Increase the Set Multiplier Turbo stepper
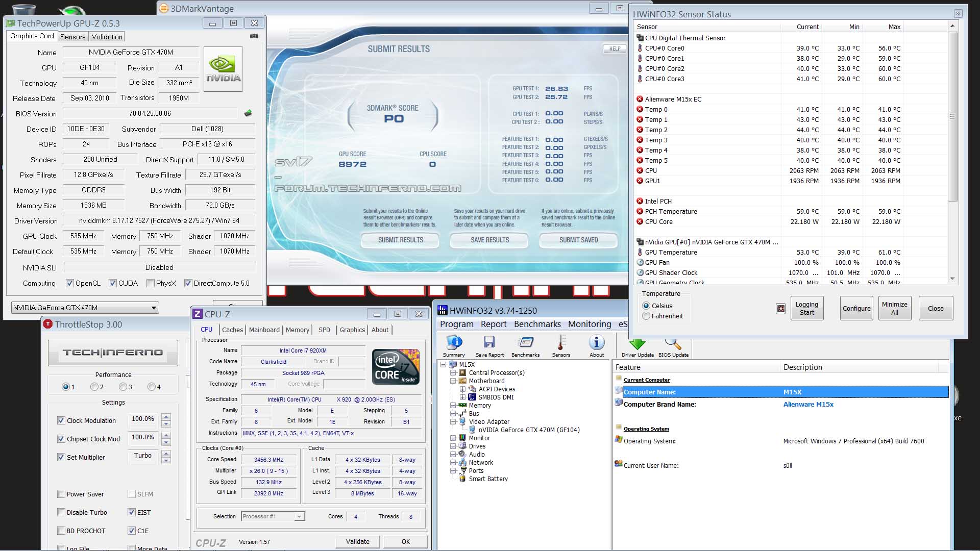The height and width of the screenshot is (551, 980). 166,454
